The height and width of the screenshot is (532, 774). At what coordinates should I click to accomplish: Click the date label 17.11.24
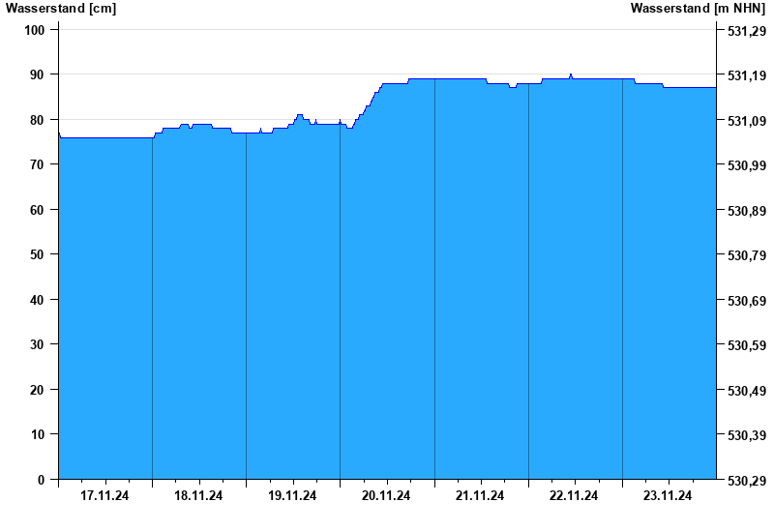(x=104, y=495)
